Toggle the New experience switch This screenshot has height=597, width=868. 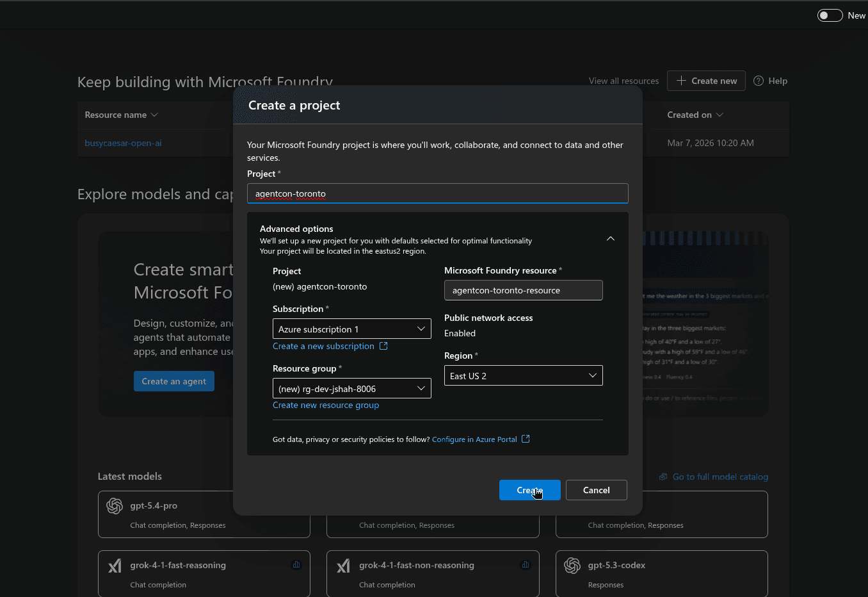830,15
